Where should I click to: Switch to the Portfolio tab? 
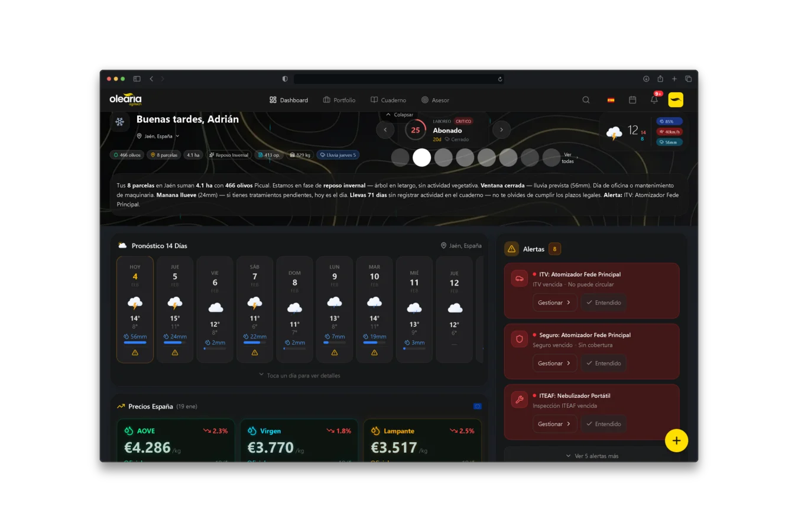click(339, 100)
